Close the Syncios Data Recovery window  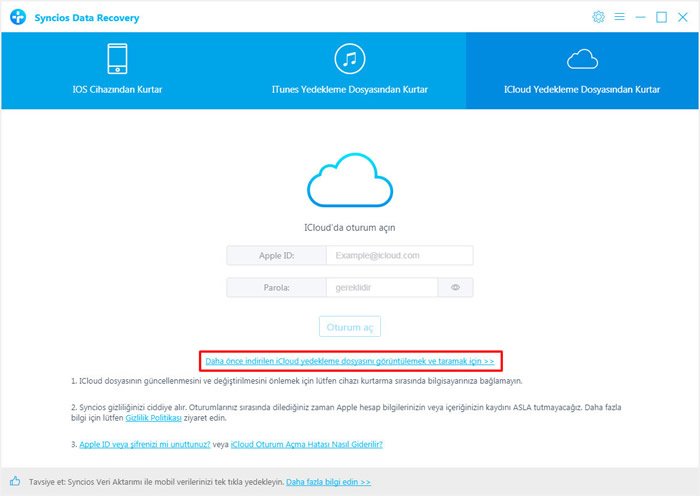click(683, 17)
